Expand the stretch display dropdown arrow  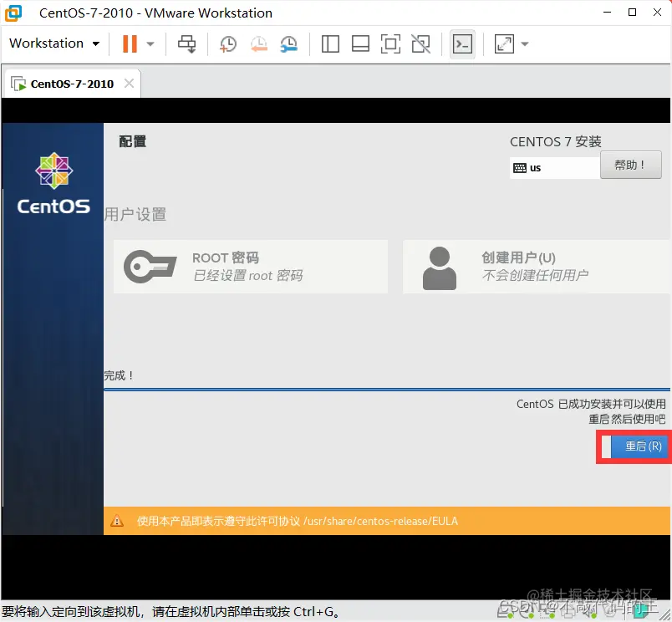(525, 43)
